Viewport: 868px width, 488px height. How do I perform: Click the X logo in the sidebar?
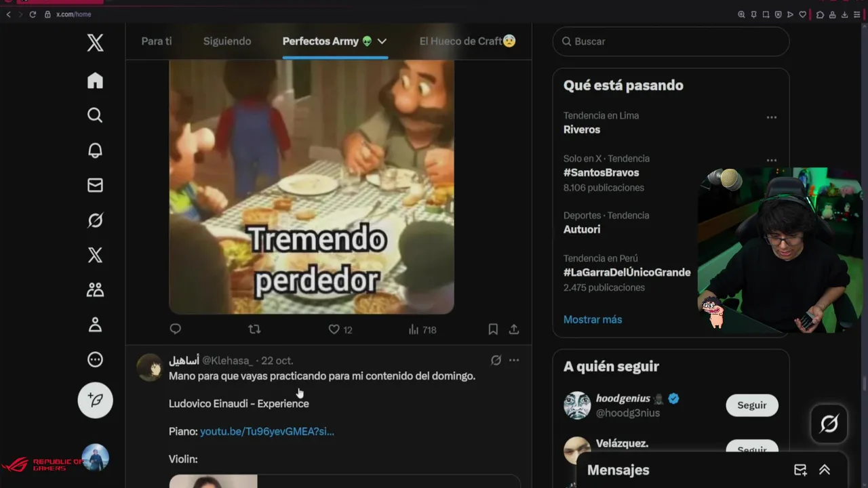(x=95, y=43)
